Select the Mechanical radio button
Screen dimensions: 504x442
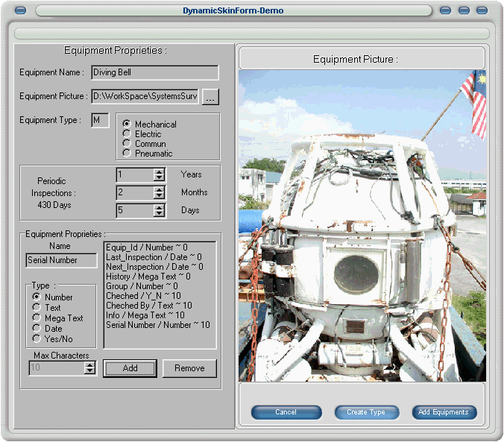127,124
